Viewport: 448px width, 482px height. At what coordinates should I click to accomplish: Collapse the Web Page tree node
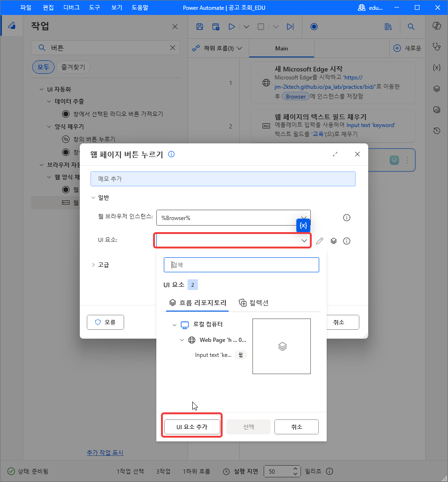pos(182,340)
